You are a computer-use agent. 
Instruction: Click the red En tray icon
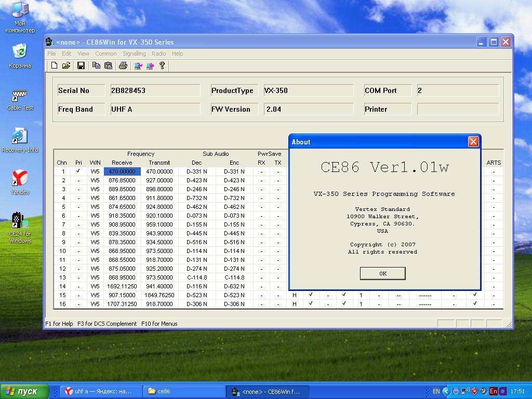(x=494, y=391)
